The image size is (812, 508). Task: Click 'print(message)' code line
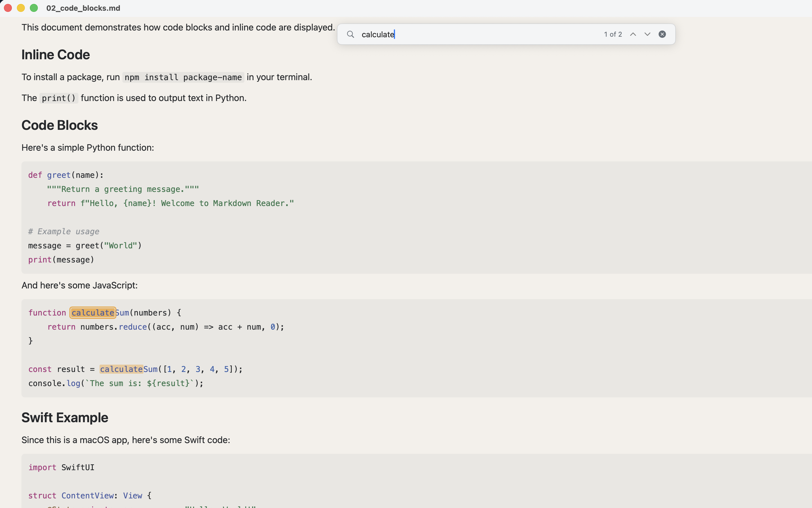pos(61,260)
